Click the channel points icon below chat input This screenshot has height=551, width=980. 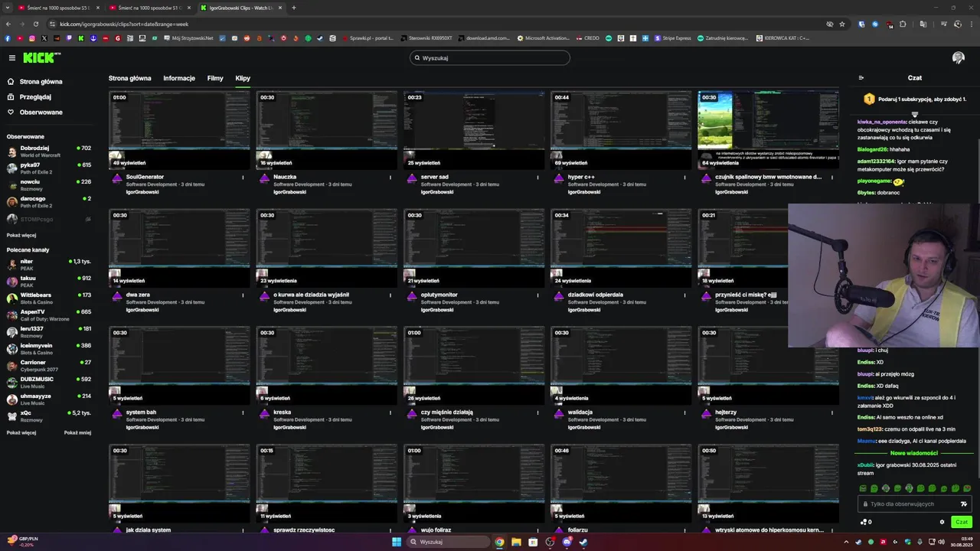click(864, 522)
